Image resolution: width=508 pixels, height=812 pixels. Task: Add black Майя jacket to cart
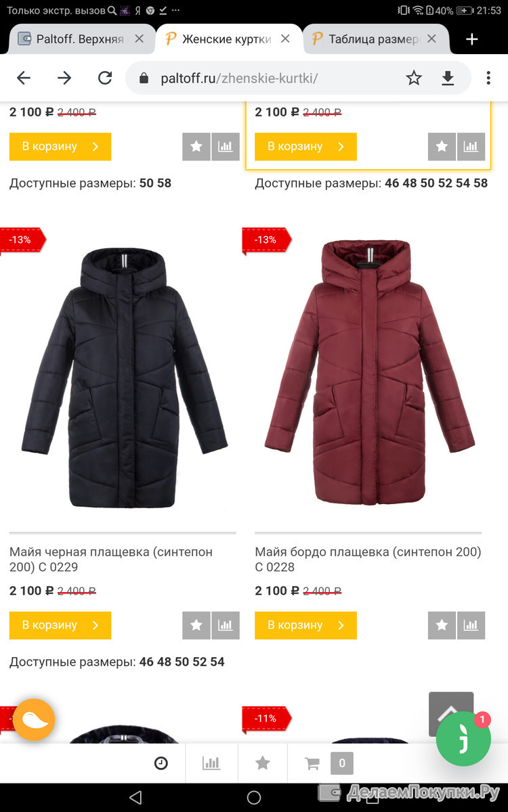60,625
